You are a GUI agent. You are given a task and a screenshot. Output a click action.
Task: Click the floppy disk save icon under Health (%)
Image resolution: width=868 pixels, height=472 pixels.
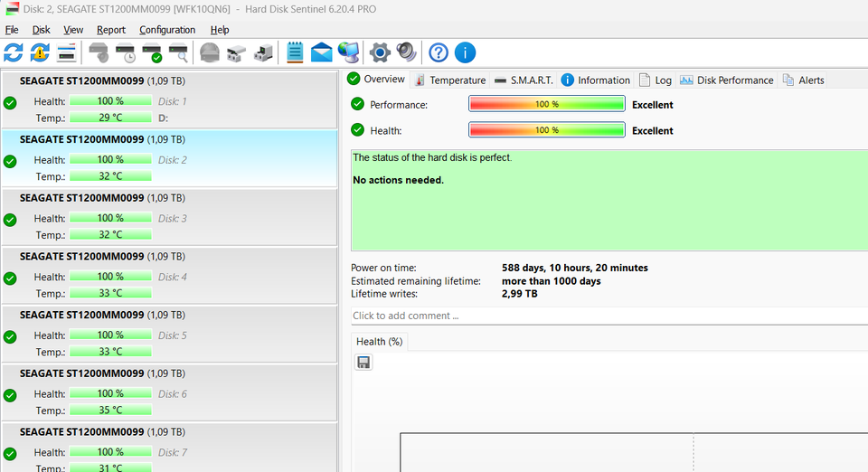pos(363,363)
